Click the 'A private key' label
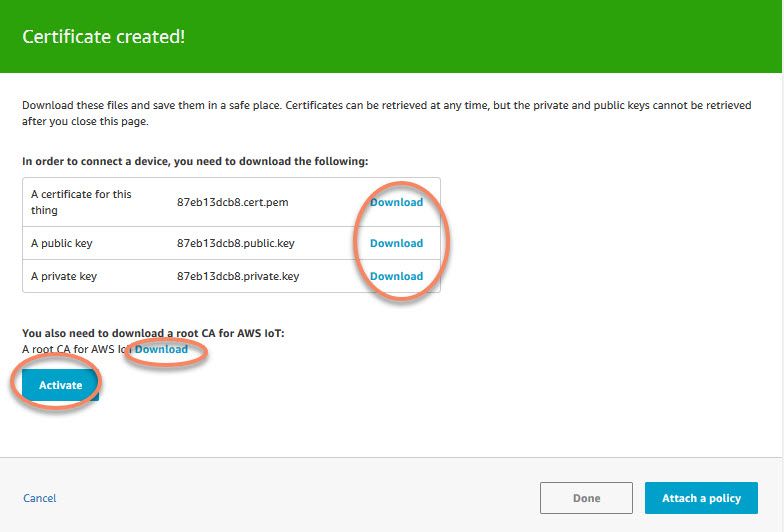The height and width of the screenshot is (532, 784). [64, 276]
